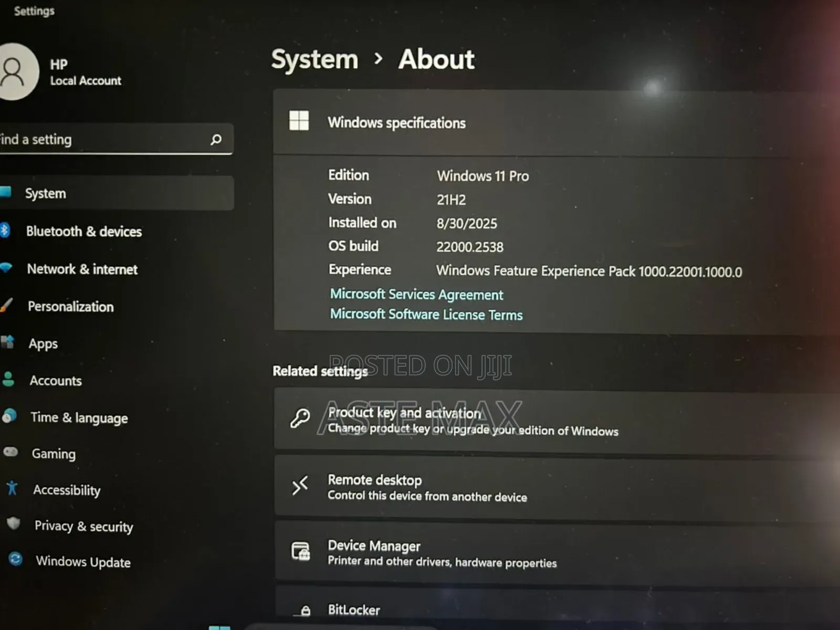The width and height of the screenshot is (840, 630).
Task: Click System in the breadcrumb header
Action: pos(314,59)
